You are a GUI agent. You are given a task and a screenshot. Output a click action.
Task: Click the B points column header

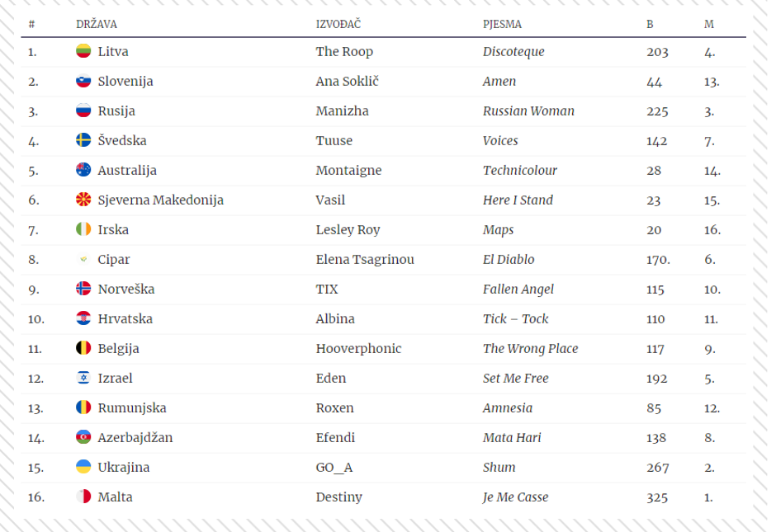click(x=650, y=24)
